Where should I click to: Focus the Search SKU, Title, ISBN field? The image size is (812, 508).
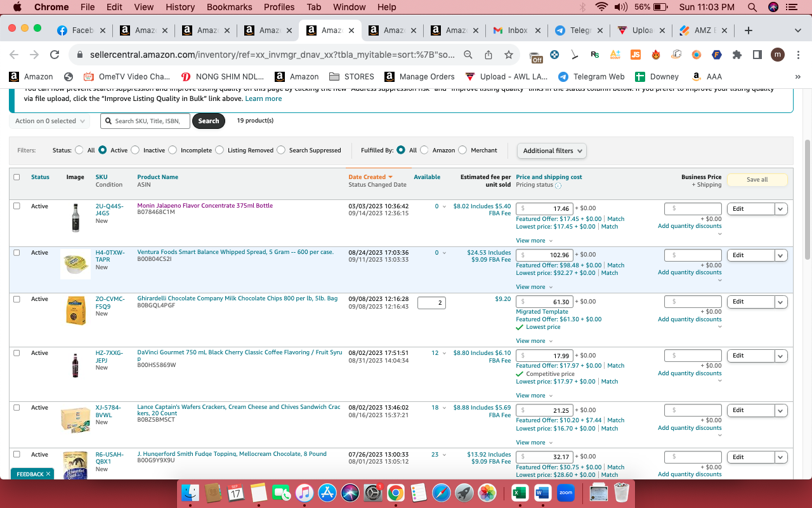(x=145, y=121)
